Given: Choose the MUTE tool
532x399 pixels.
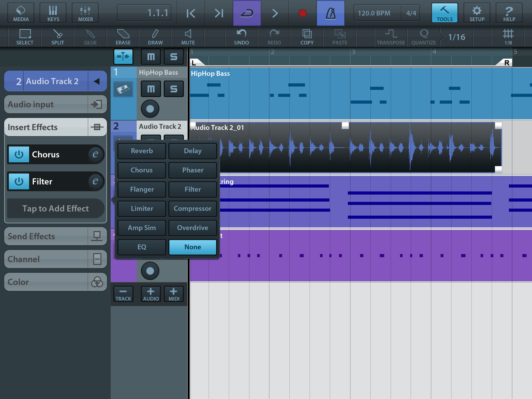Looking at the screenshot, I should point(188,37).
